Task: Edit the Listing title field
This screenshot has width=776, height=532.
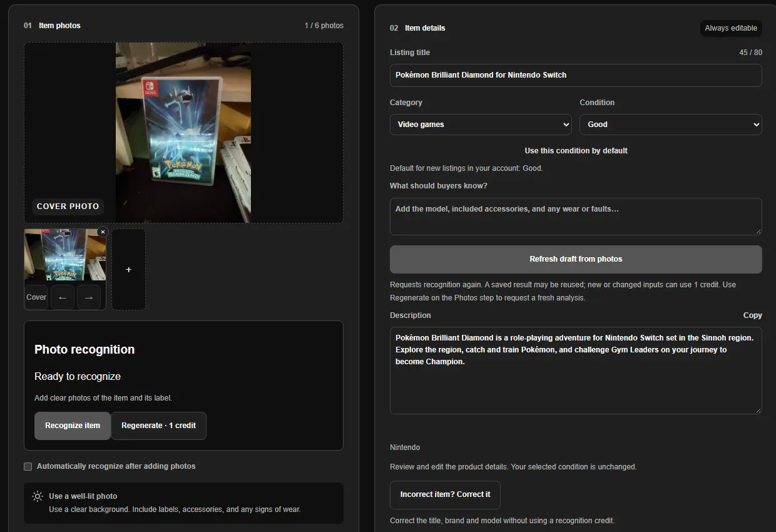Action: point(576,75)
